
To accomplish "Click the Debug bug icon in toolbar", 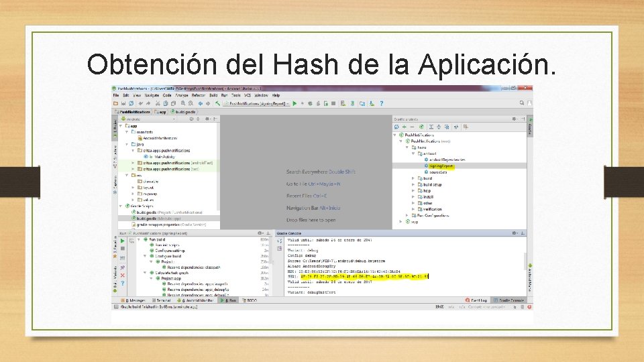I will point(310,103).
